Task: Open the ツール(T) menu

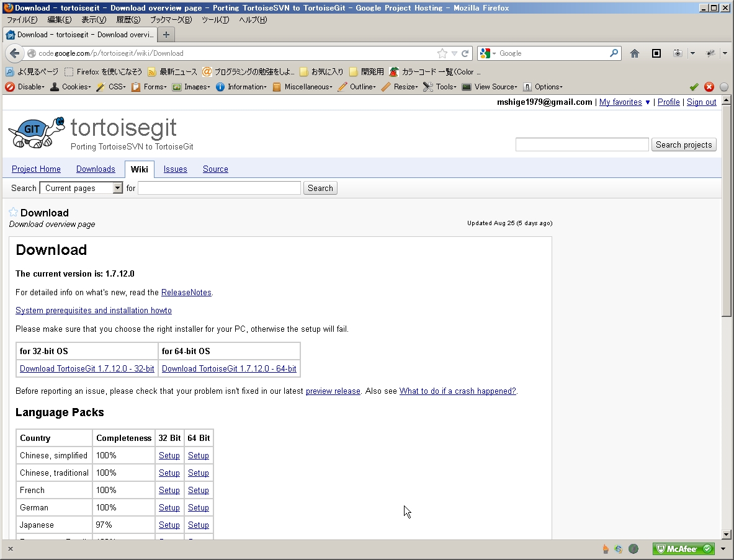Action: pos(215,20)
